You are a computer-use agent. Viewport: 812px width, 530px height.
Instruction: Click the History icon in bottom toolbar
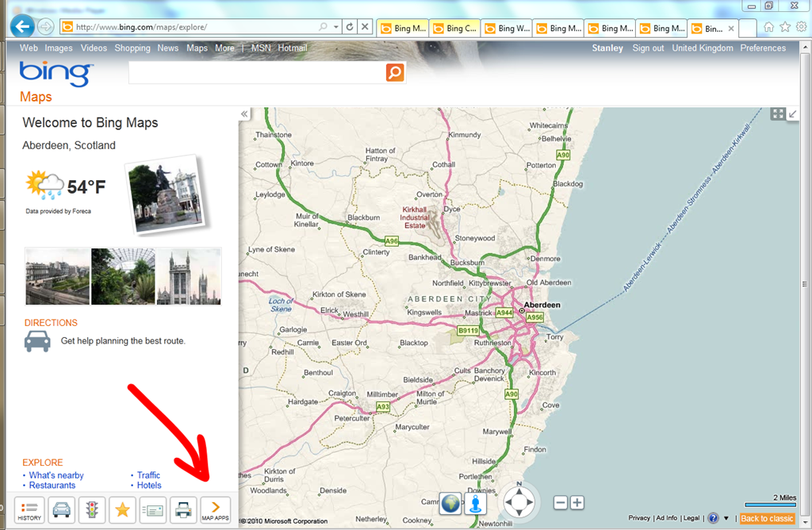tap(29, 509)
